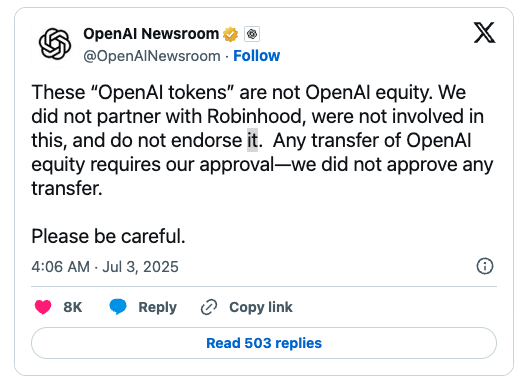Click the chain link icon

[x=209, y=307]
